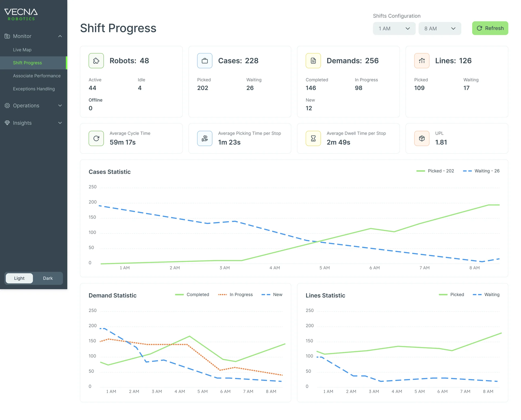This screenshot has width=521, height=420.
Task: Click the Shifts Configuration label
Action: click(397, 16)
